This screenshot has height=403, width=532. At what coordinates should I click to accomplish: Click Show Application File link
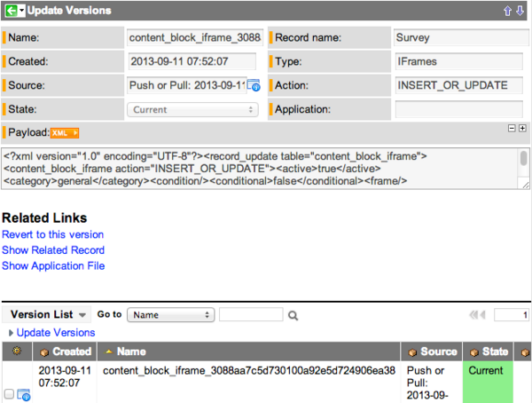click(53, 265)
